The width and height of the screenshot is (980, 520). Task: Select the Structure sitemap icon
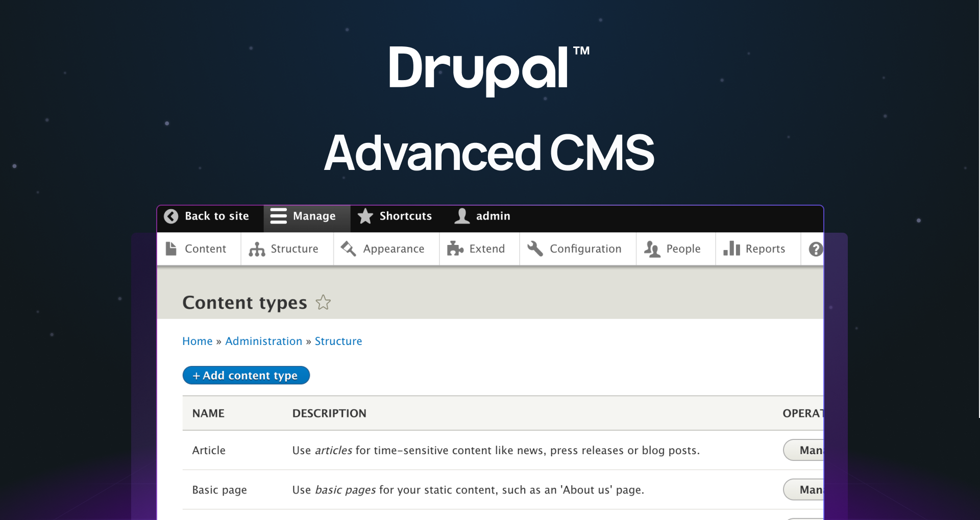click(256, 249)
